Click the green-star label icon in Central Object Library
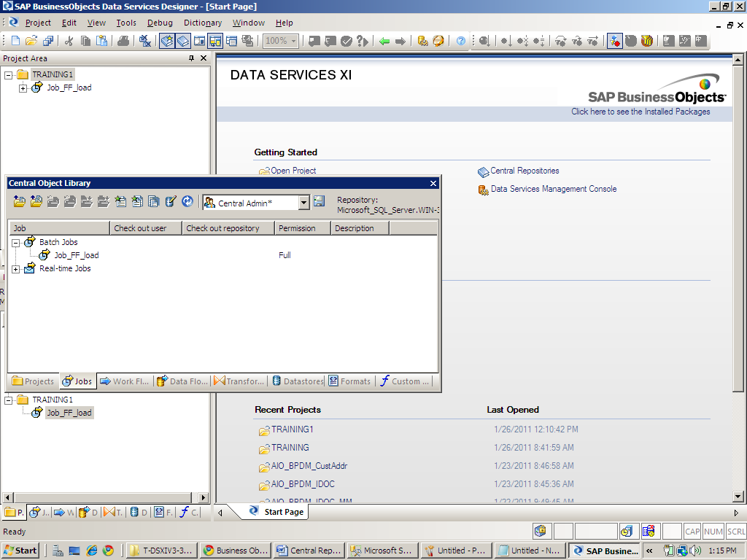 [120, 201]
